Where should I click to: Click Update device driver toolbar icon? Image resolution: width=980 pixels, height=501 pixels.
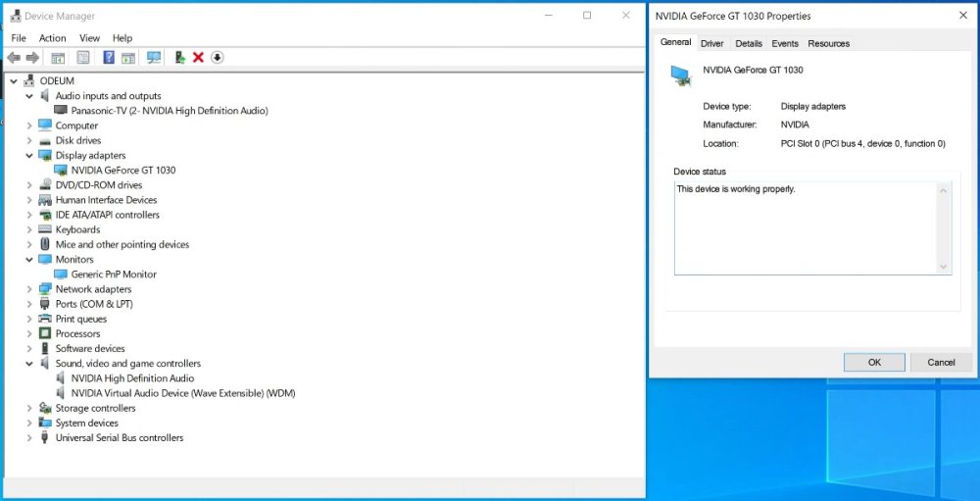tap(180, 58)
